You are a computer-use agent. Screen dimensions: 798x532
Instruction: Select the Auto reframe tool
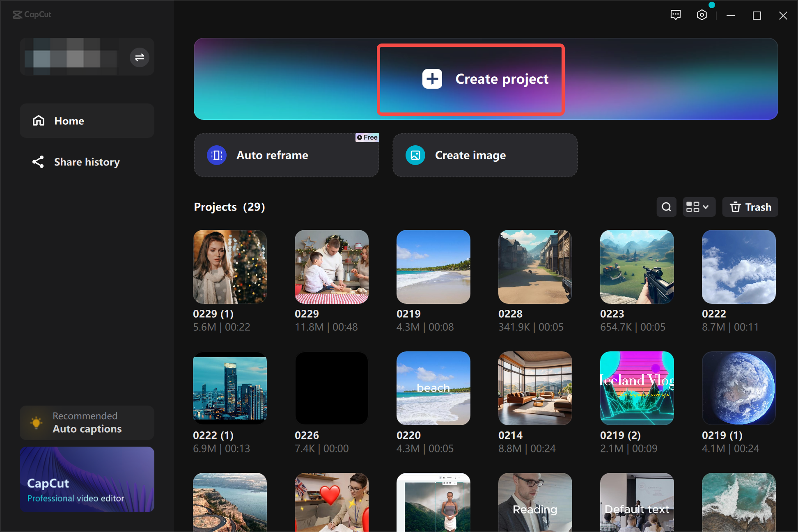(286, 155)
